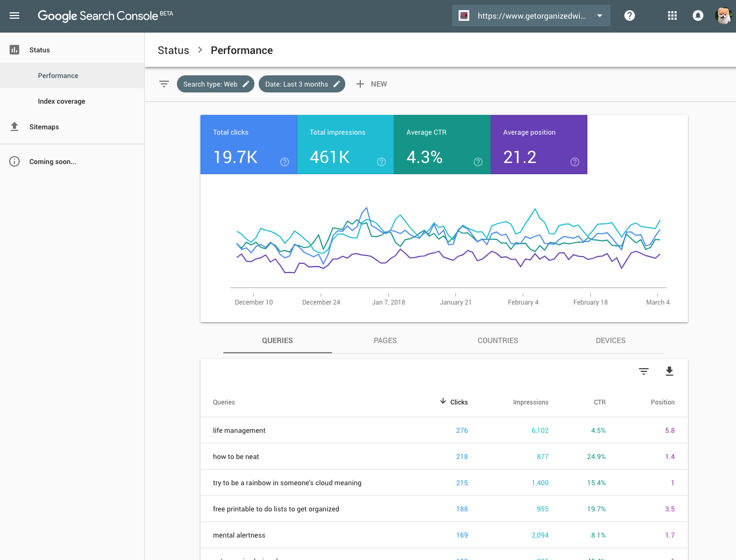Add a NEW filter
This screenshot has width=736, height=560.
371,84
